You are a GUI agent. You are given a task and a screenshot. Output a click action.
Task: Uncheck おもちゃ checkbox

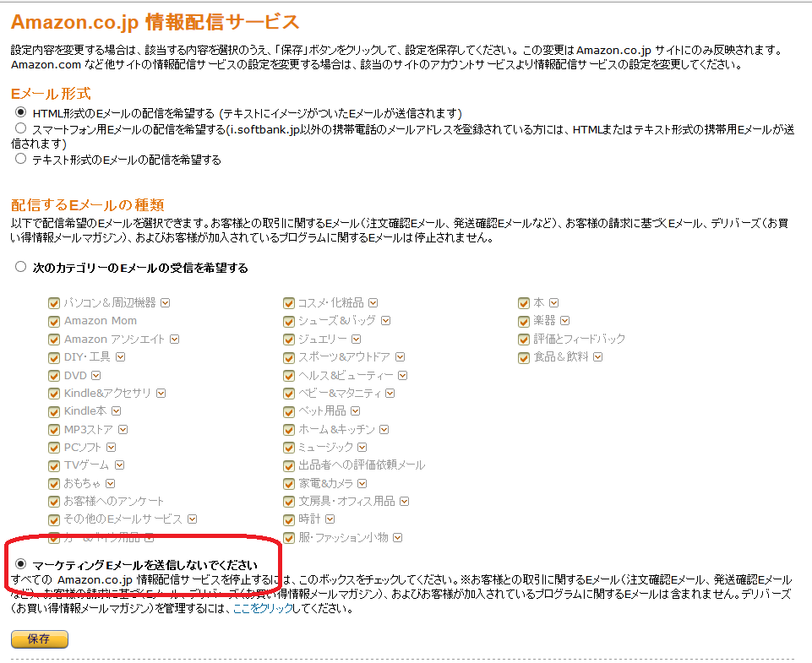pos(54,484)
